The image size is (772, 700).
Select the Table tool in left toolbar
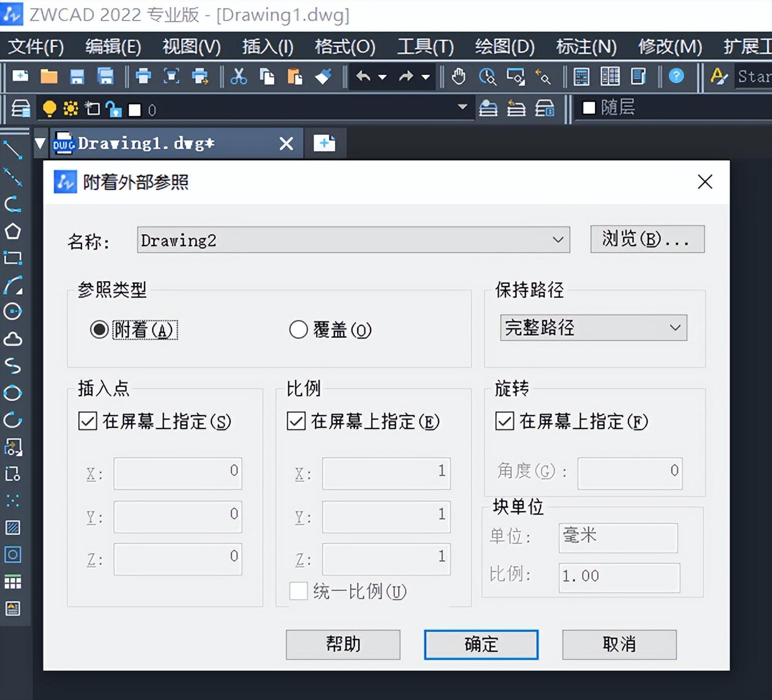pyautogui.click(x=13, y=582)
